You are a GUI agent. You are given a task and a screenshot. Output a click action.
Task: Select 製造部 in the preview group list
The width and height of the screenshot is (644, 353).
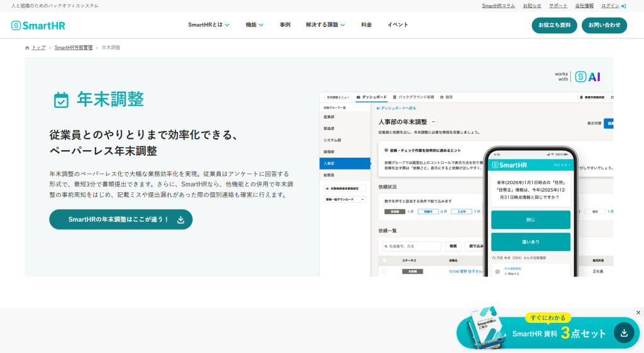345,129
